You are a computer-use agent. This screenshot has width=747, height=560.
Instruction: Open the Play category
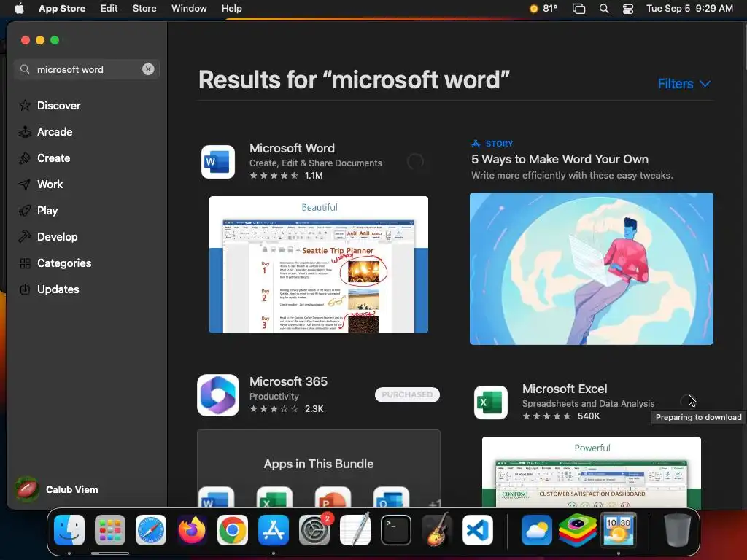pos(47,211)
